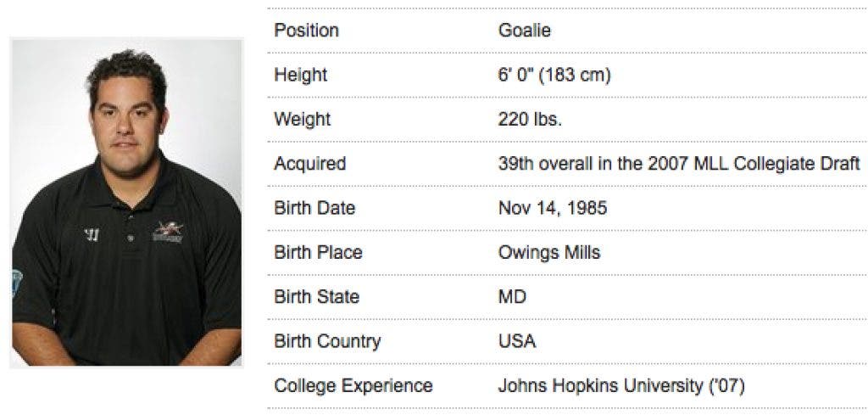Screen dimensions: 868x415
Task: Click the College Experience label
Action: pyautogui.click(x=353, y=385)
